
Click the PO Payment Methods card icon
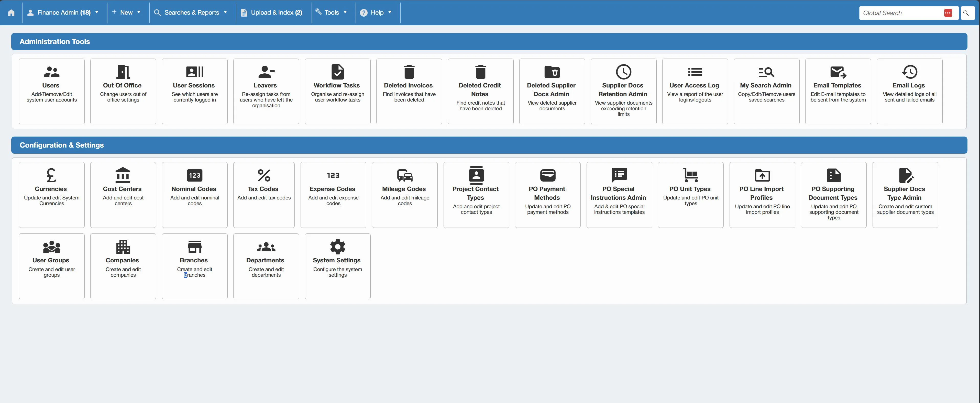[548, 175]
